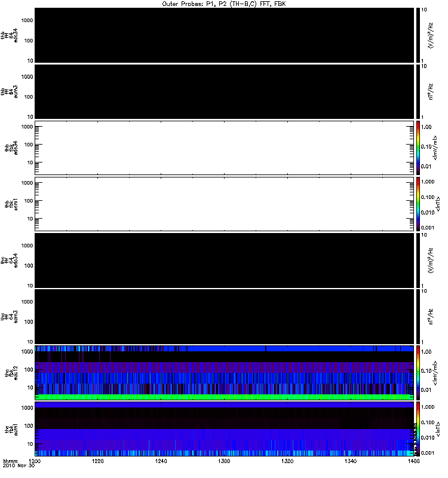The height and width of the screenshot is (478, 448).
Task: Click colorbar value "0.10" next to thc fbk edc12
Action: (x=426, y=371)
